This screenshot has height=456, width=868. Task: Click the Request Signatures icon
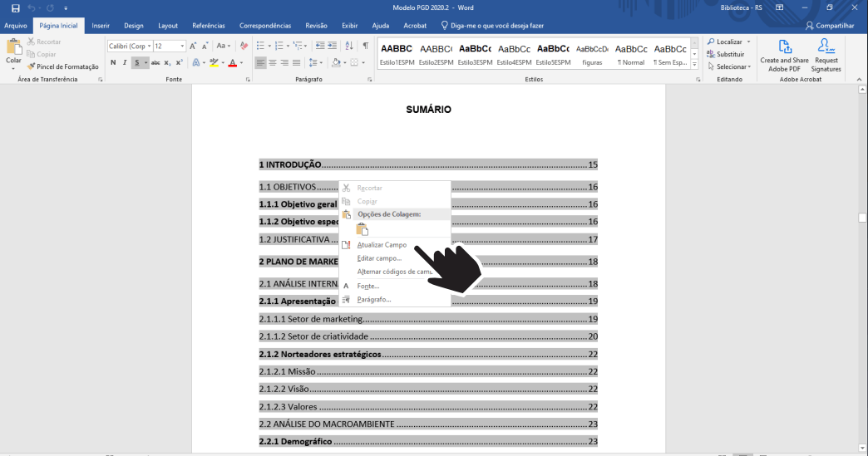click(x=826, y=47)
